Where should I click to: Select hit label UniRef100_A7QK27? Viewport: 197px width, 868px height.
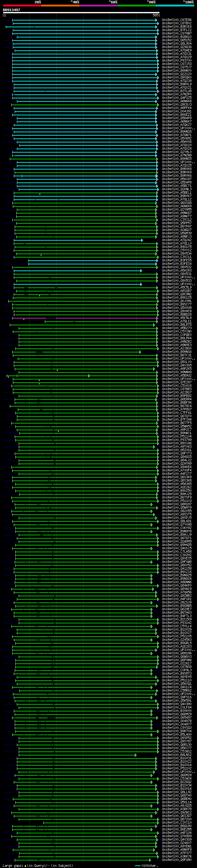pos(176,125)
